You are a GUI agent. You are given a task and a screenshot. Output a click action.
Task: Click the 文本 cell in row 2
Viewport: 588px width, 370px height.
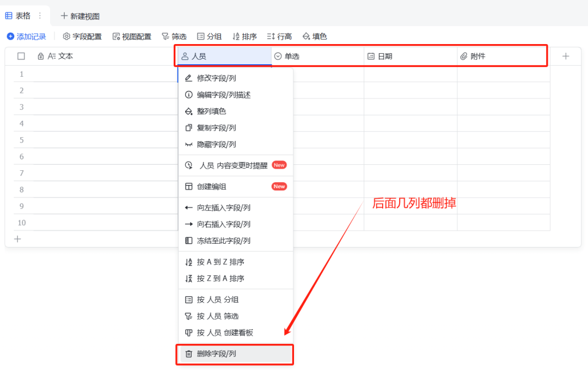pyautogui.click(x=105, y=90)
